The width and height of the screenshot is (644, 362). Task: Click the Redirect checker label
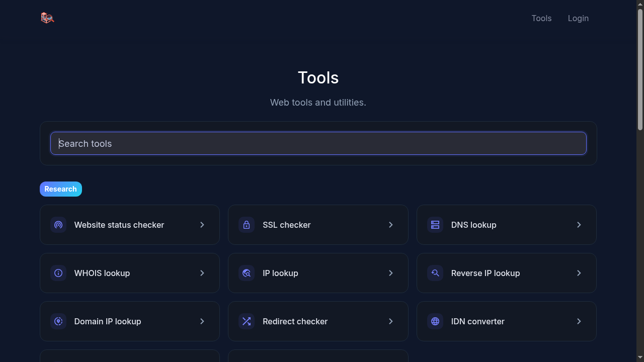(x=295, y=321)
